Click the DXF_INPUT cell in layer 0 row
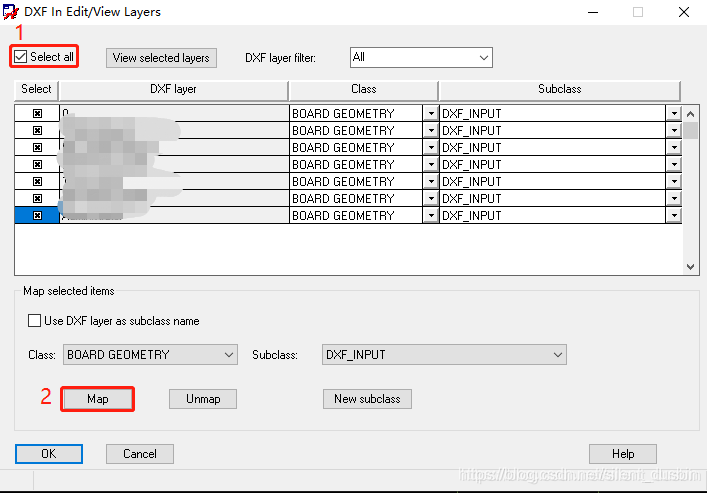 (x=553, y=114)
